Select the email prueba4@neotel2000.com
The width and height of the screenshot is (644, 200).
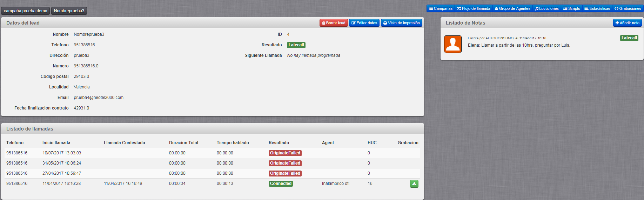[x=99, y=98]
